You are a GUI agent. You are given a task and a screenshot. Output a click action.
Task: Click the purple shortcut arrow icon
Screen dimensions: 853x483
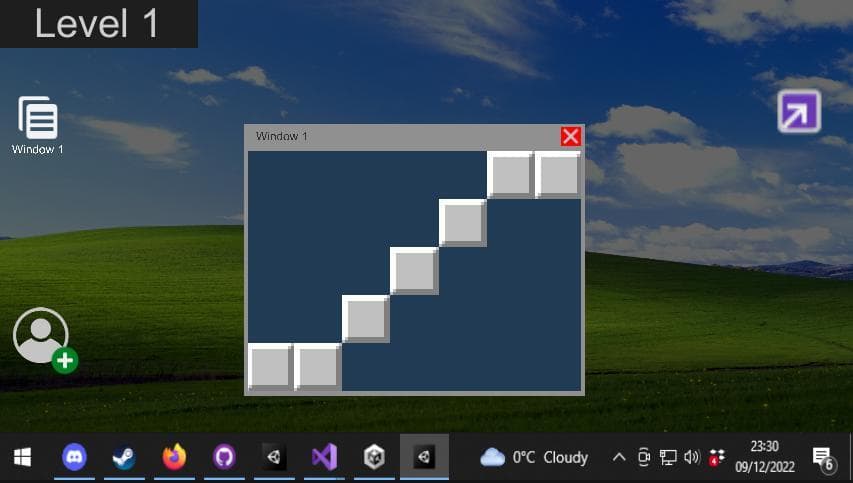tap(799, 112)
